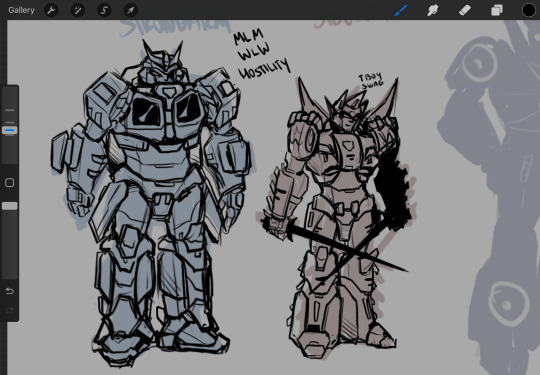Open the Gallery view

coord(21,10)
